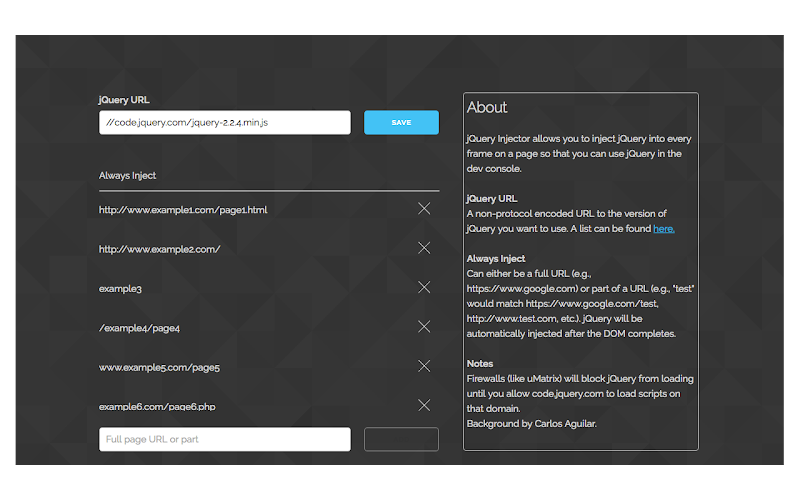
Task: Click the empty button beside URL part field
Action: click(x=401, y=439)
